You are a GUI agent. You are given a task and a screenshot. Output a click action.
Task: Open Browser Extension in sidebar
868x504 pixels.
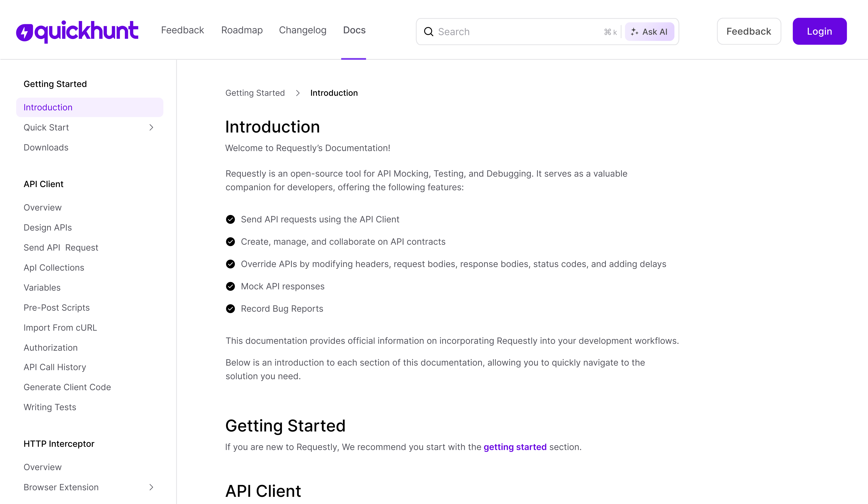coord(61,487)
